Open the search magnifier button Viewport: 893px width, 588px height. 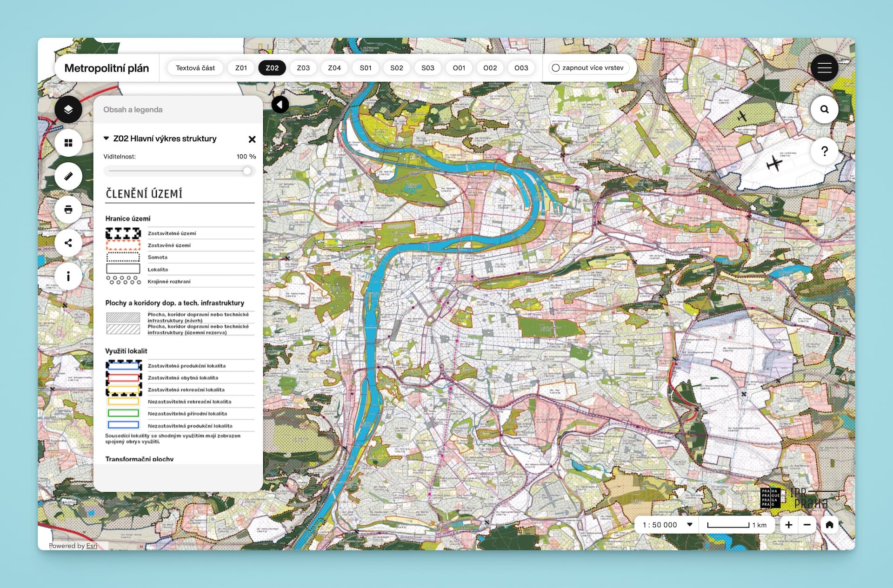pyautogui.click(x=824, y=109)
